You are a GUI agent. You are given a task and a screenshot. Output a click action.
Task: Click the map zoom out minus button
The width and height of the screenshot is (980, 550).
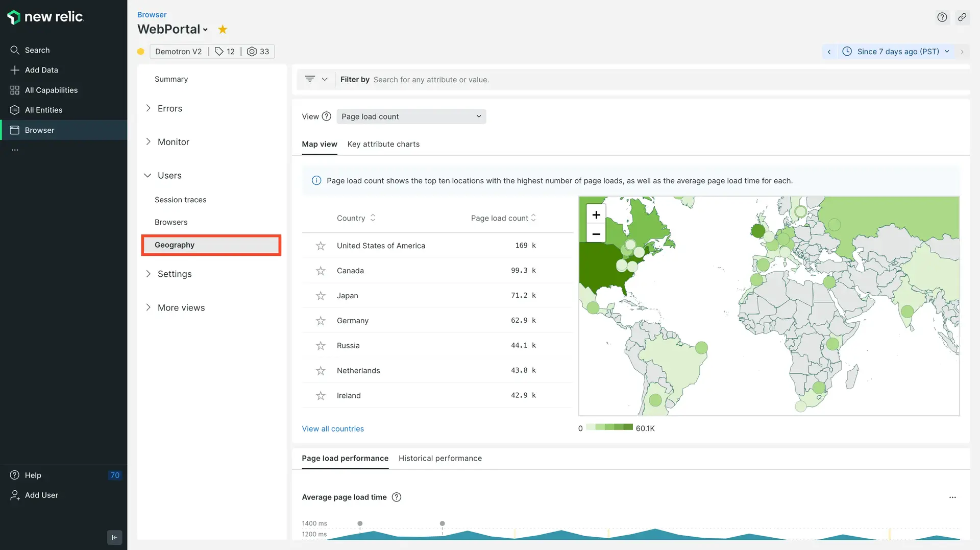pyautogui.click(x=596, y=234)
